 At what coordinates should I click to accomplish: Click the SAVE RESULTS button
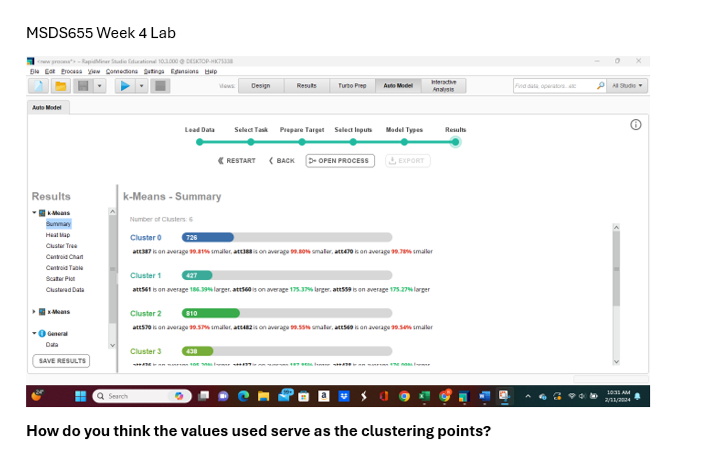(61, 361)
